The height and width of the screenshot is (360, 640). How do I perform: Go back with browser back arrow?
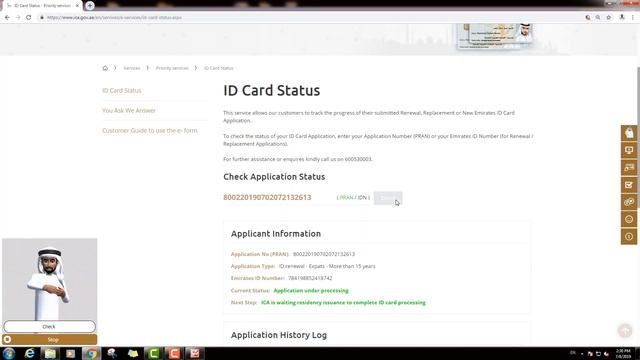7,18
